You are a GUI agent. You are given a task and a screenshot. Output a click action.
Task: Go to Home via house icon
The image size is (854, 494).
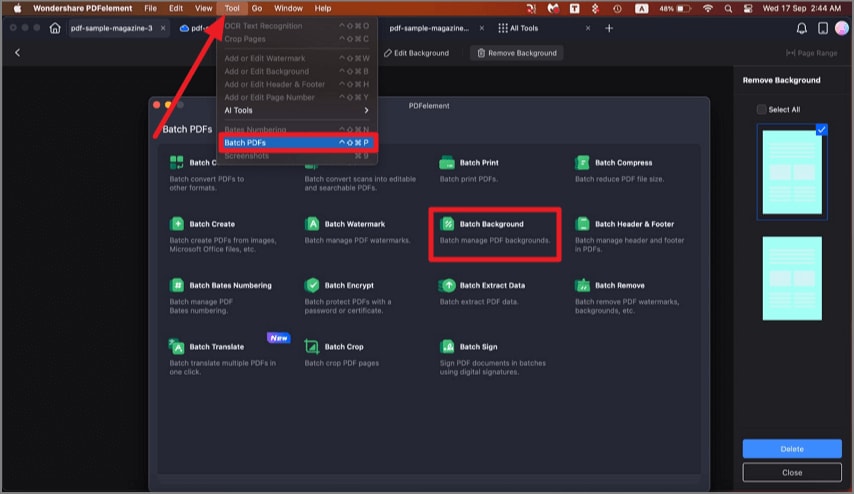[x=55, y=28]
